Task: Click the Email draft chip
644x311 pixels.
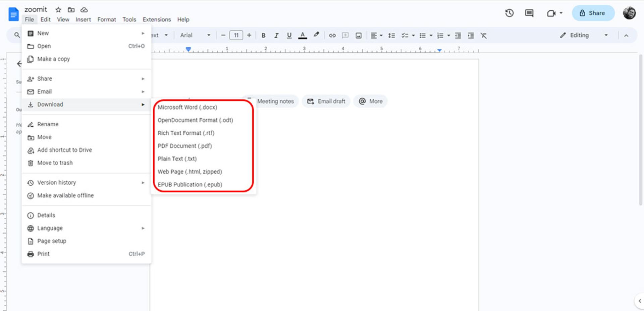Action: pos(326,101)
